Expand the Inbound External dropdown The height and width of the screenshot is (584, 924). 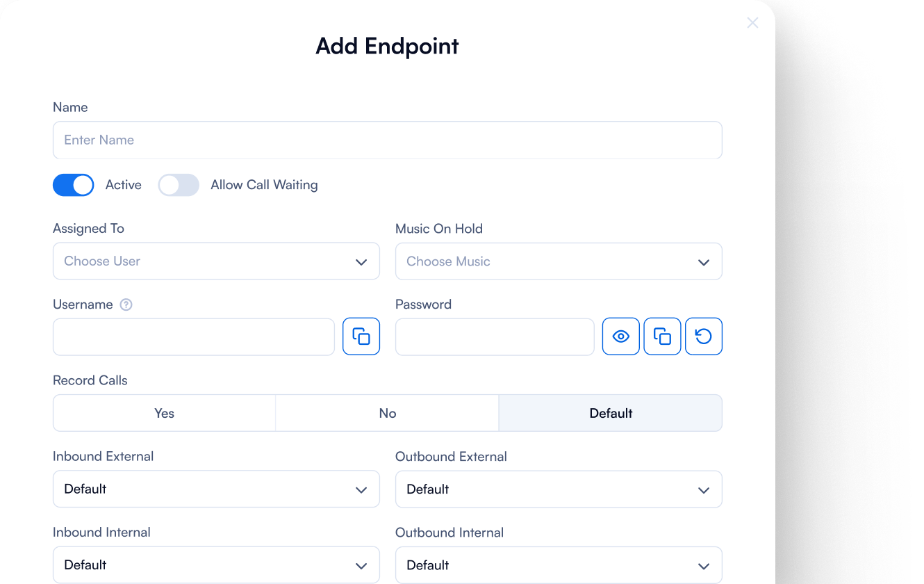(216, 489)
